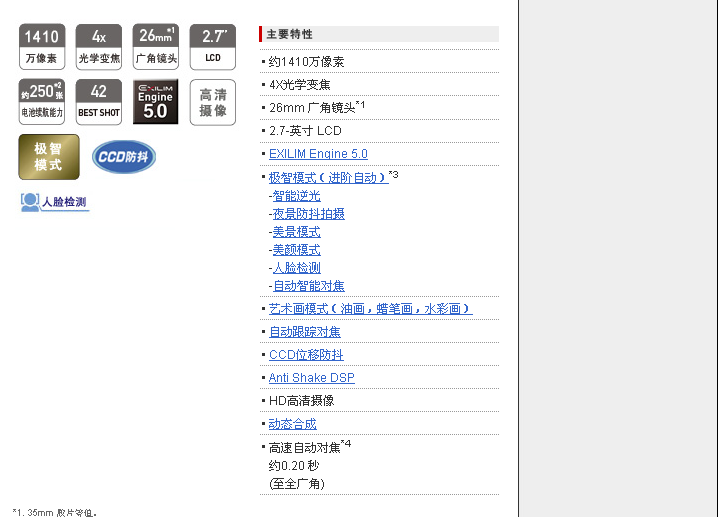The height and width of the screenshot is (517, 718).
Task: Click the 高清摄像 badge
Action: click(212, 102)
